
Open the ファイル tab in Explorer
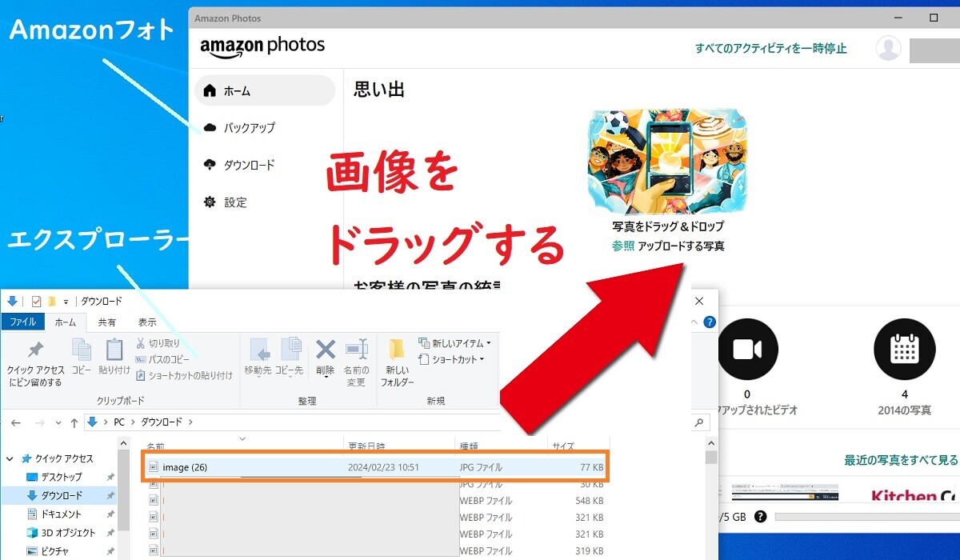(22, 322)
